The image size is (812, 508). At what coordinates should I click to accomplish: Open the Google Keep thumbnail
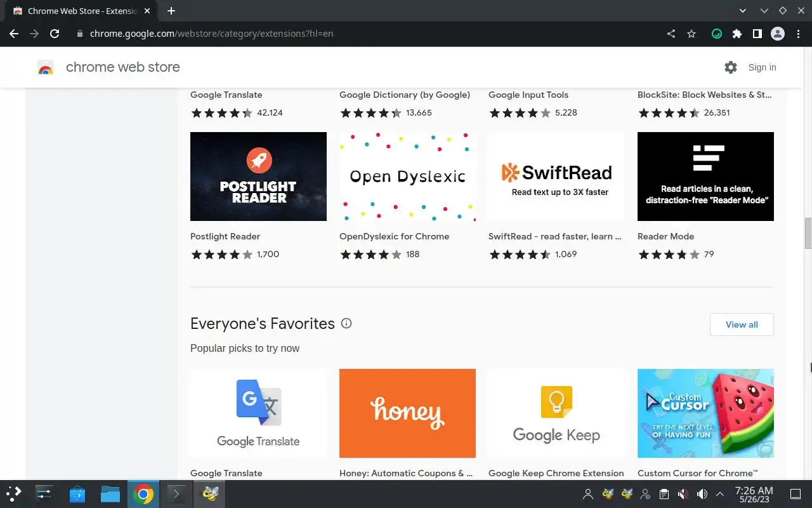pos(556,413)
